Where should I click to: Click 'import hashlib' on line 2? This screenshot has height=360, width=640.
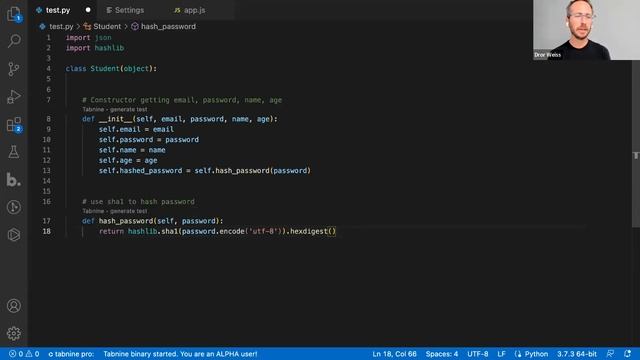point(95,48)
